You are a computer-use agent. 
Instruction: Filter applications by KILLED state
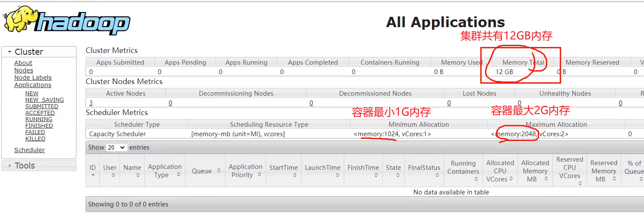[x=35, y=138]
